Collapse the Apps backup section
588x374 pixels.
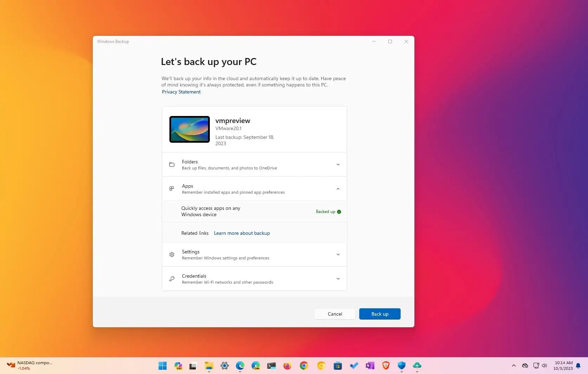click(338, 188)
